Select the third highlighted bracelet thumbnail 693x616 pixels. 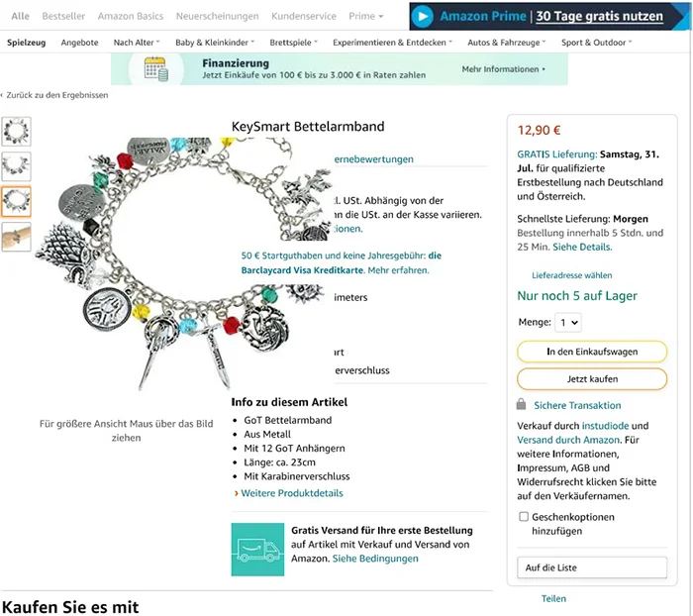click(x=17, y=202)
